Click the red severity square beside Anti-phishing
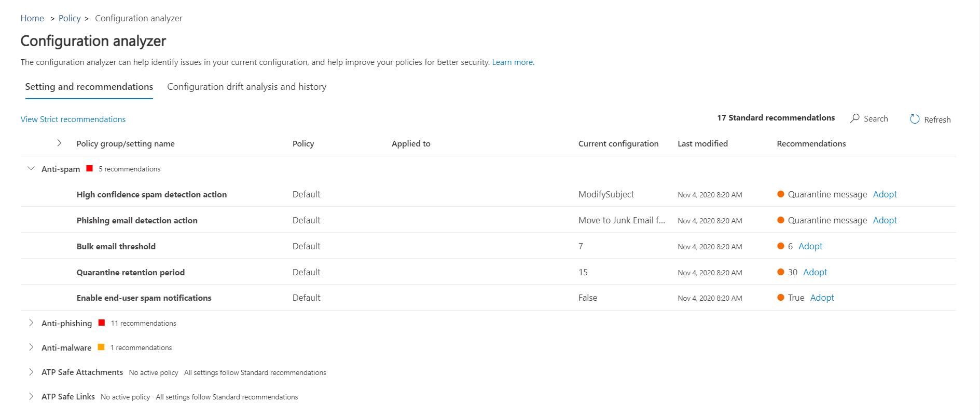The height and width of the screenshot is (415, 980). pos(102,323)
